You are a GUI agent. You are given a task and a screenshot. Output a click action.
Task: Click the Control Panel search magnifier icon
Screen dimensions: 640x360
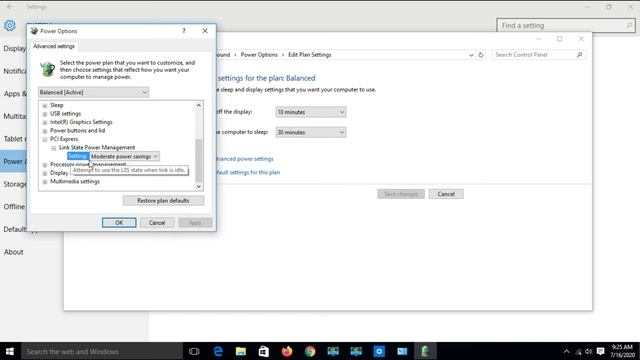(580, 55)
